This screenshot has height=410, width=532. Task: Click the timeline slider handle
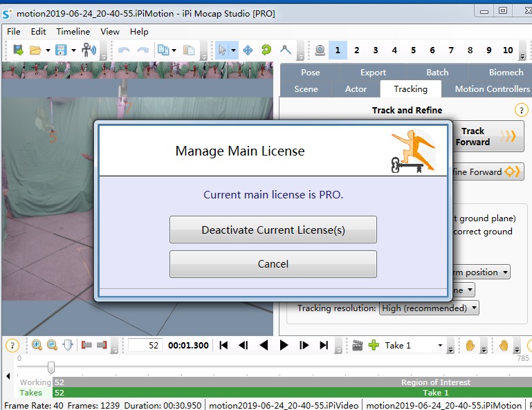pos(51,367)
